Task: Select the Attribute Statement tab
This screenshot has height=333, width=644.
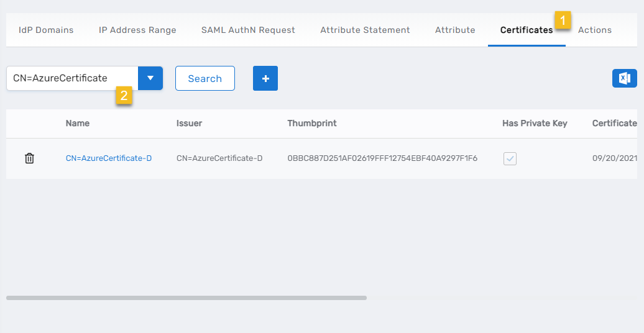Action: (365, 30)
